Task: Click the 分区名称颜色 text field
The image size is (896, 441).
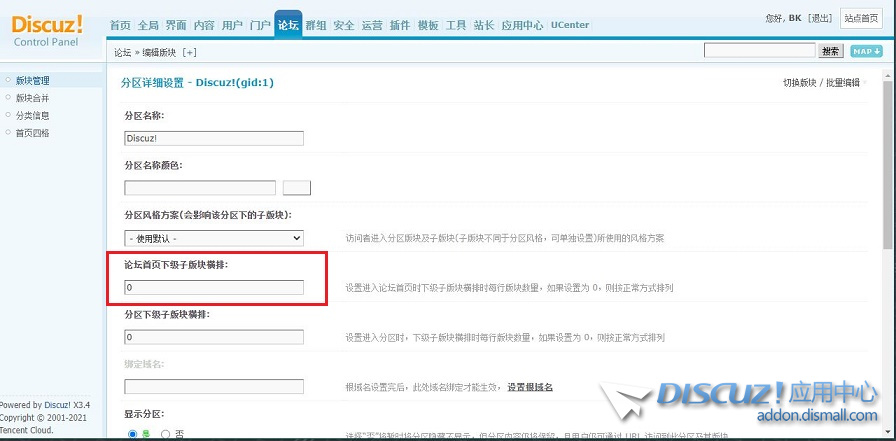Action: tap(200, 188)
